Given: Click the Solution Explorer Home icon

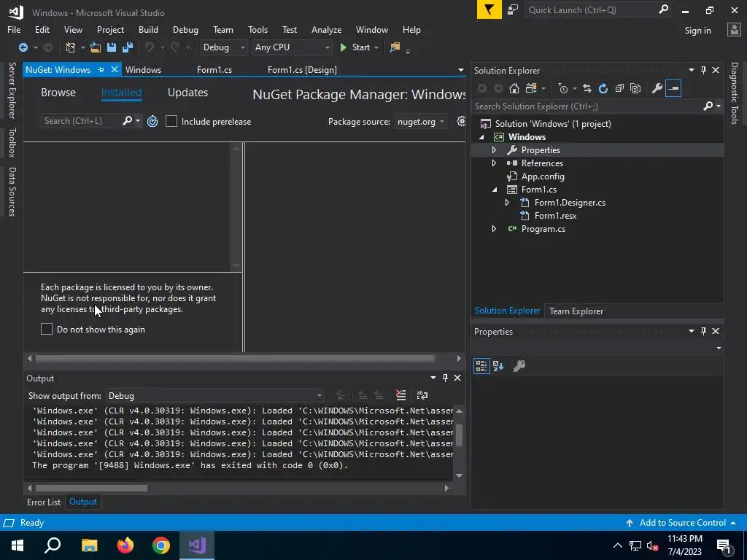Looking at the screenshot, I should click(x=514, y=88).
